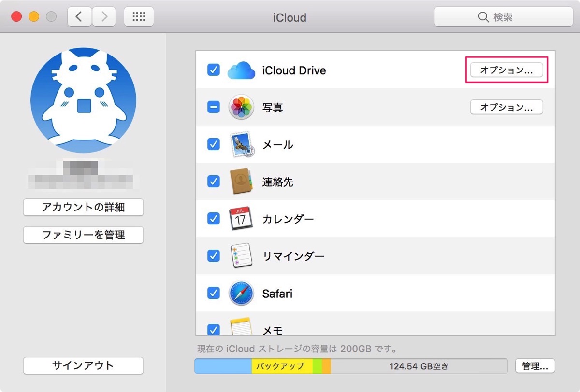This screenshot has height=392, width=580.
Task: Open アカウントの詳細
Action: coord(83,208)
